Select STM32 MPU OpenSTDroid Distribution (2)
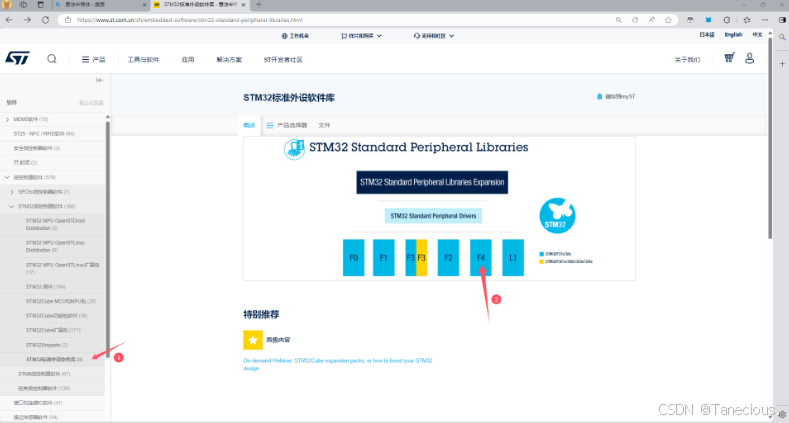Screen dimensions: 789x423 coord(55,224)
